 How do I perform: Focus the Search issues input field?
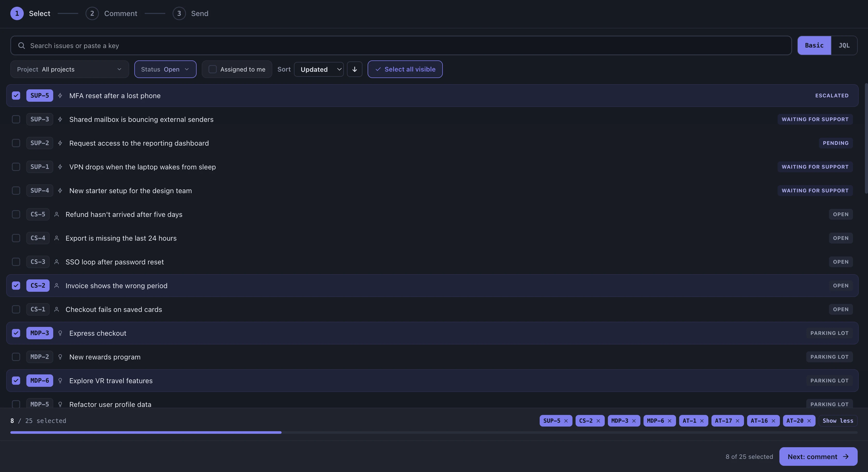[x=401, y=45]
